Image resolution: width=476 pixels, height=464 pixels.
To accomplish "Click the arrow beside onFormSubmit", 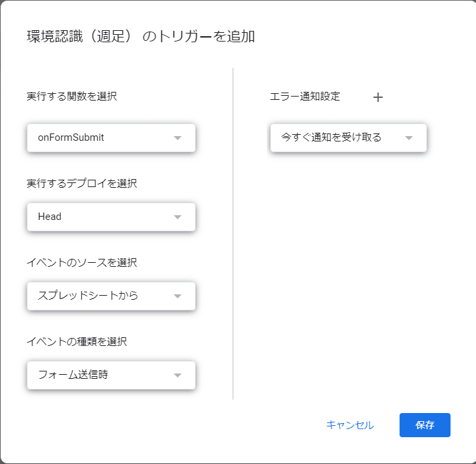I will coord(178,138).
